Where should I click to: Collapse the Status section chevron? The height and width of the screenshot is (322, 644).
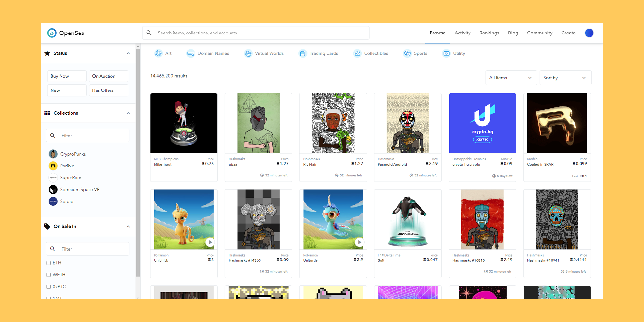pos(128,53)
